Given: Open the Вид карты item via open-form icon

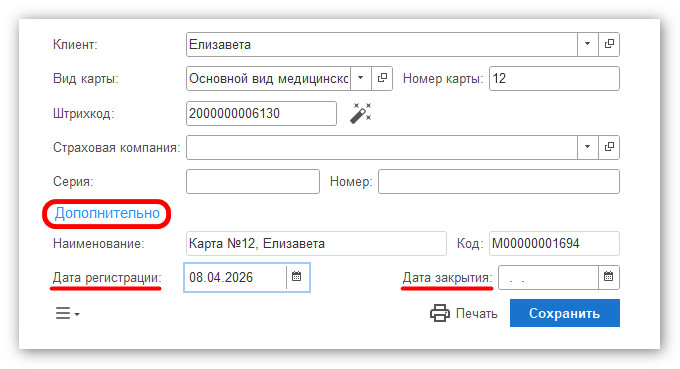Looking at the screenshot, I should [x=382, y=78].
